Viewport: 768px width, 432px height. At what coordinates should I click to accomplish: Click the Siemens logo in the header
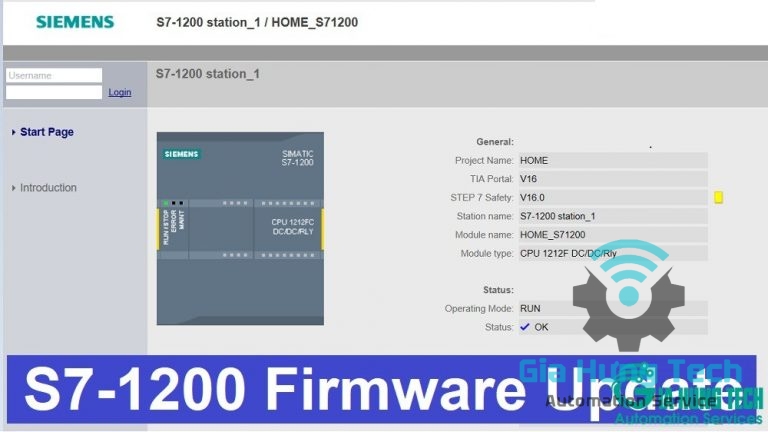pos(75,21)
